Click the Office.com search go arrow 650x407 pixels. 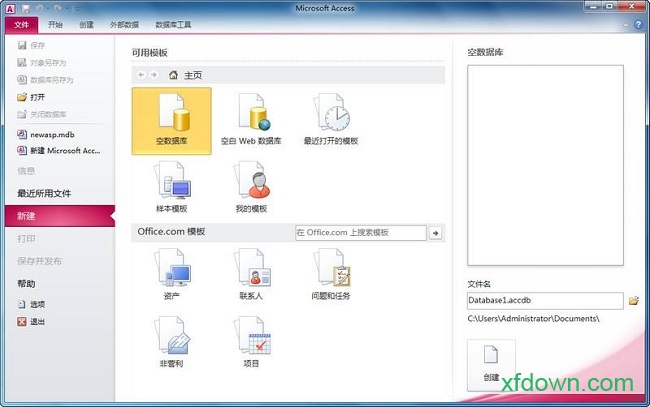pyautogui.click(x=435, y=233)
